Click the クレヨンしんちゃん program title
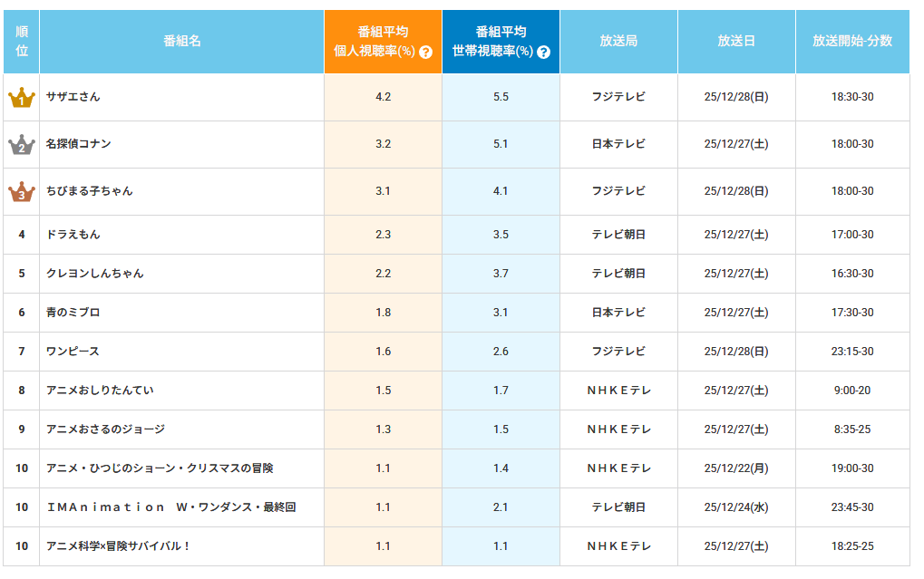Image resolution: width=924 pixels, height=579 pixels. tap(95, 274)
